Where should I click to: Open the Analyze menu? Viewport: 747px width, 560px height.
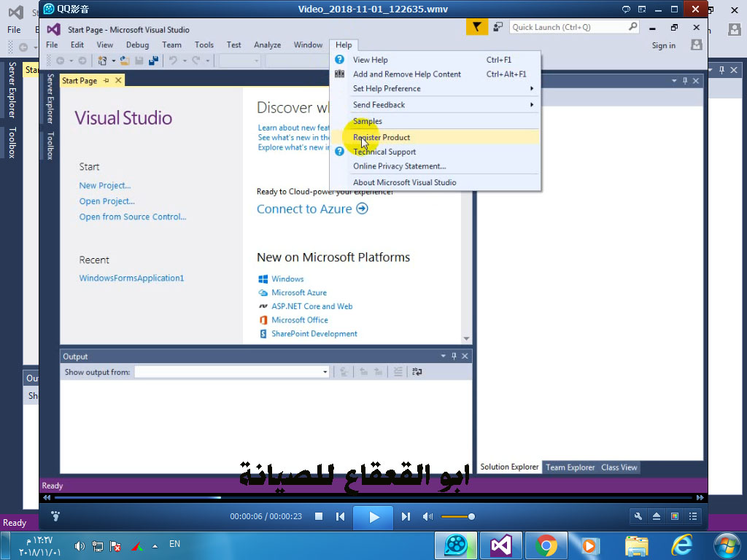[x=267, y=44]
